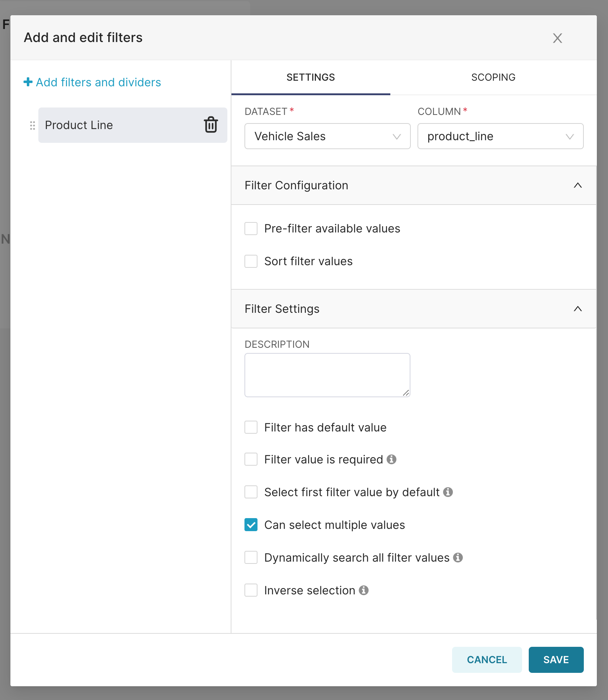This screenshot has height=700, width=608.
Task: Click the plus icon to add filters
Action: (x=28, y=82)
